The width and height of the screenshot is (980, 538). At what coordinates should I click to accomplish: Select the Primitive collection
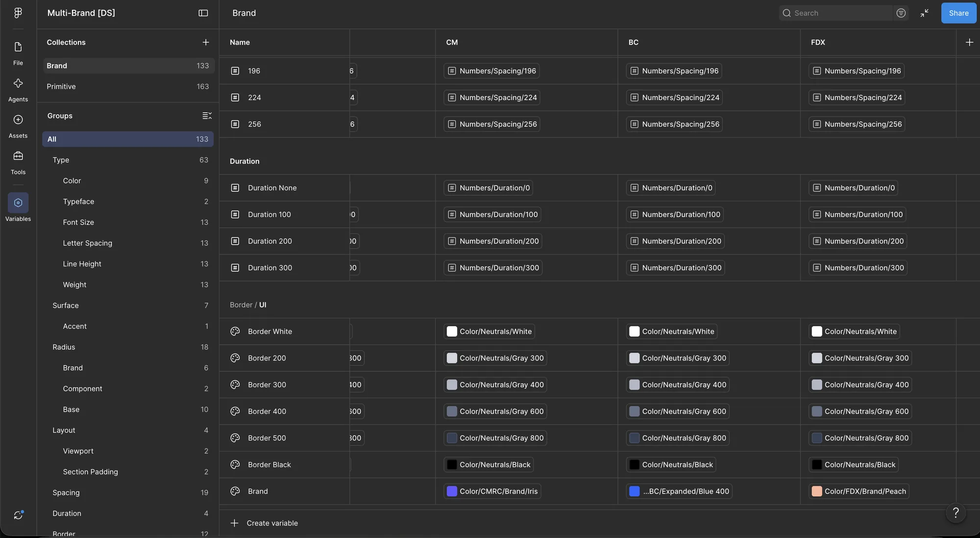[x=128, y=86]
